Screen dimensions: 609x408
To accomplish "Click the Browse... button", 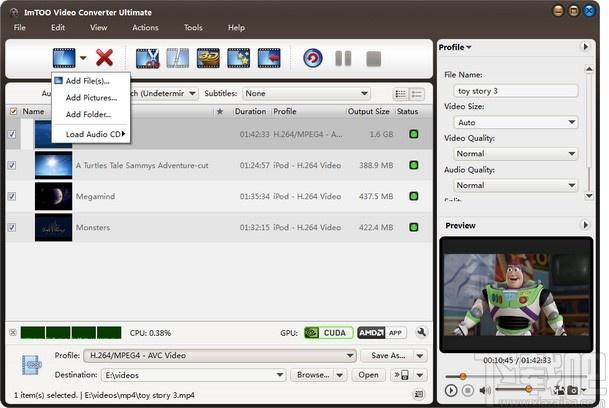I will click(x=312, y=375).
